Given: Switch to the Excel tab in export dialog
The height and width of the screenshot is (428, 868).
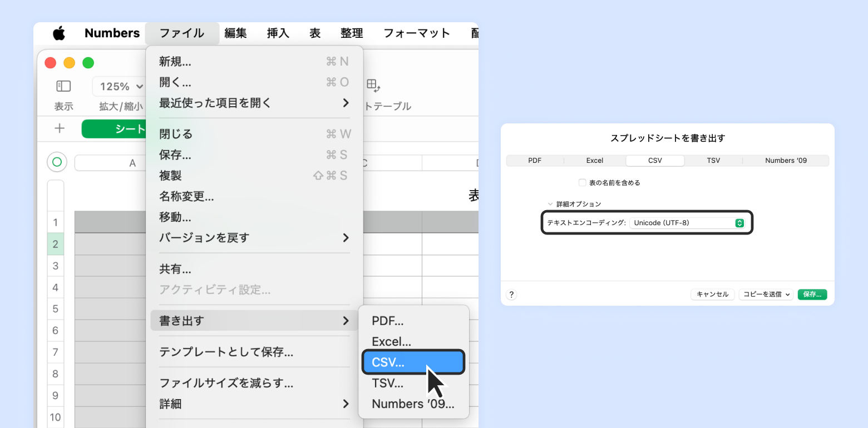Looking at the screenshot, I should tap(595, 161).
